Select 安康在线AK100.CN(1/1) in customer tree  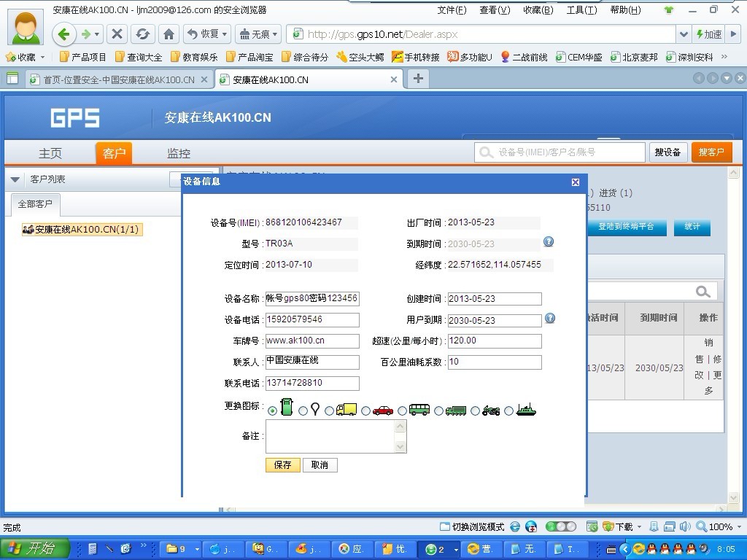point(82,230)
